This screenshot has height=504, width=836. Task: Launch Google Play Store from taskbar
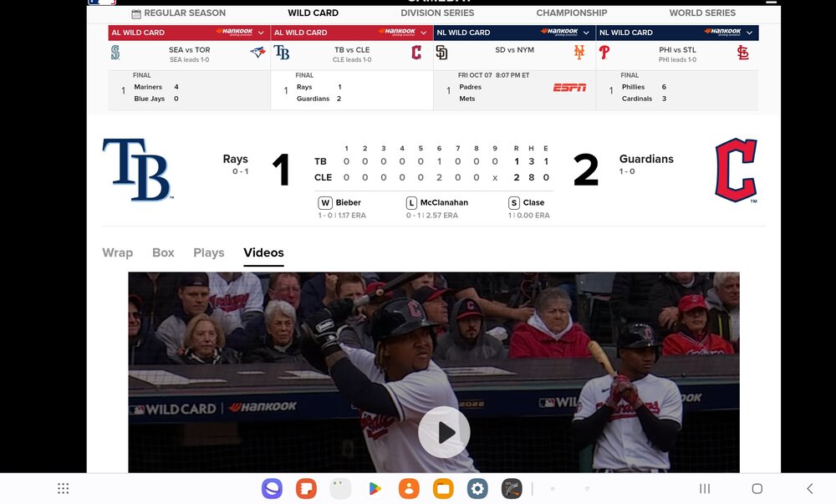coord(375,489)
